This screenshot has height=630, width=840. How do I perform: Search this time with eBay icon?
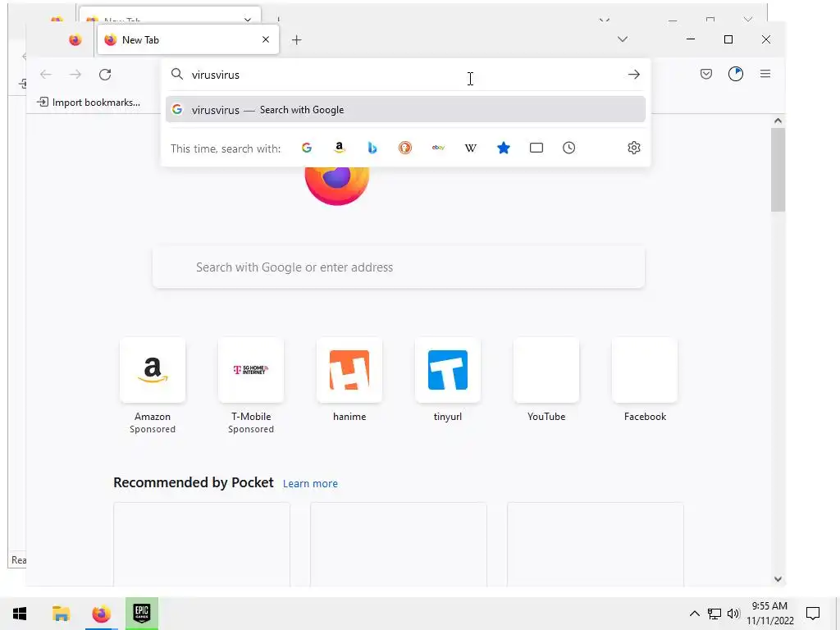click(x=438, y=148)
